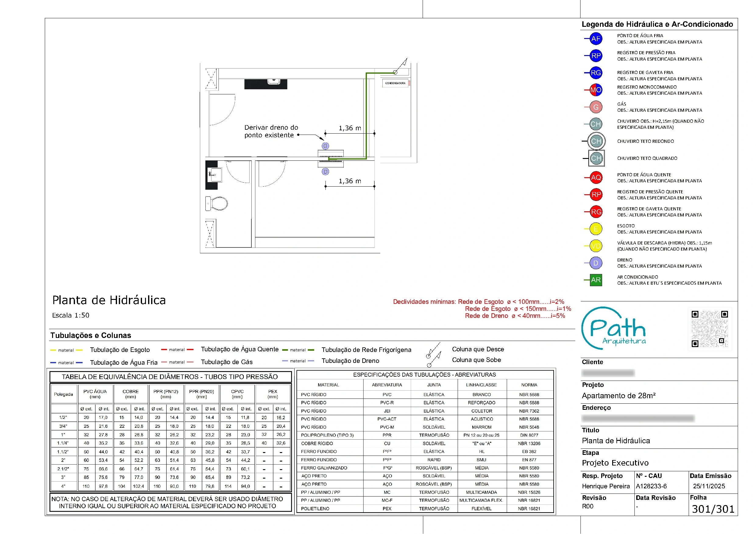Click the pink Tubulação de Gás line sample
The height and width of the screenshot is (534, 756).
click(177, 362)
